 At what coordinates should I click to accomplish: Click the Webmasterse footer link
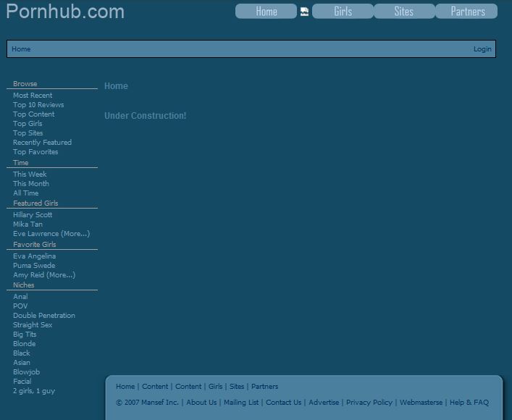[x=421, y=403]
